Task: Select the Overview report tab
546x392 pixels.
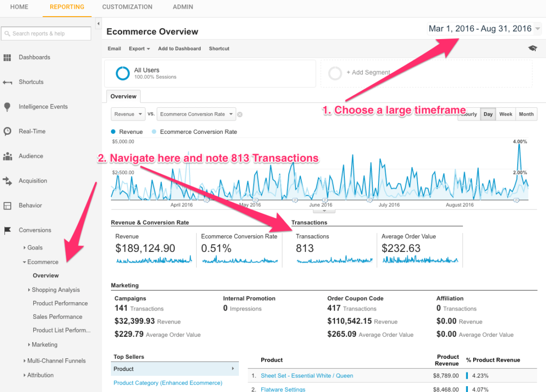Action: click(x=123, y=97)
